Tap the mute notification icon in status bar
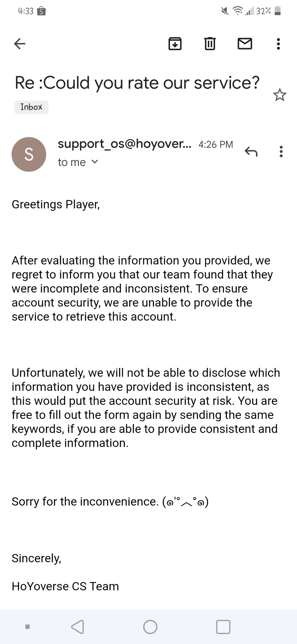This screenshot has width=297, height=644. pos(224,11)
